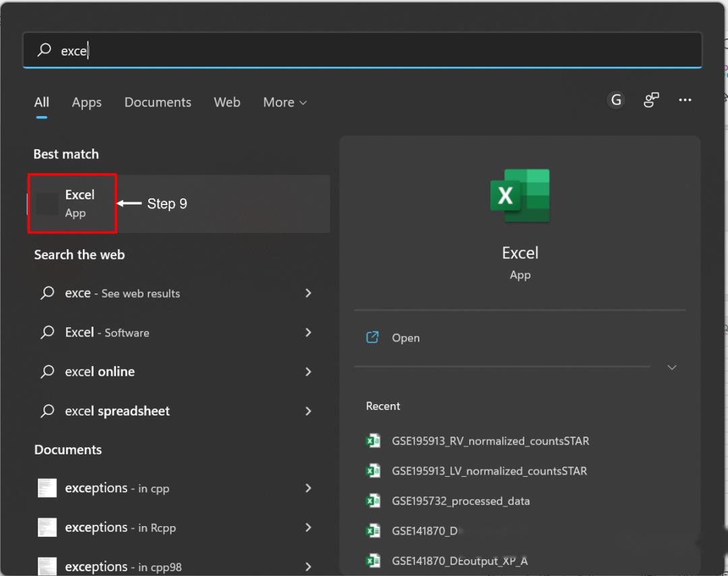
Task: Click the G account avatar icon
Action: pyautogui.click(x=615, y=100)
